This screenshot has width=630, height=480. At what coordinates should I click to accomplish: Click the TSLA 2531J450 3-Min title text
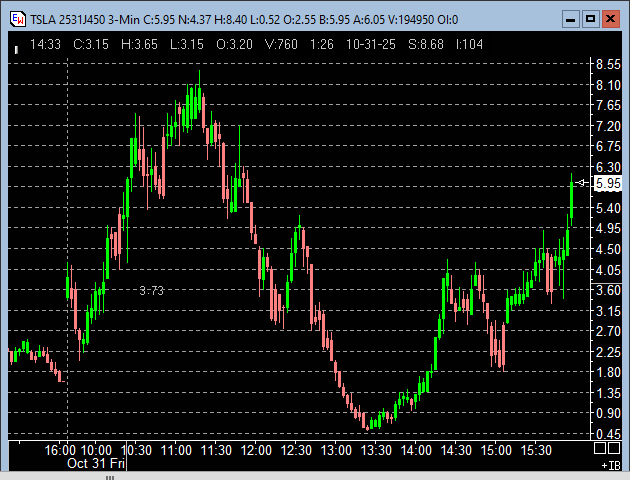[87, 18]
